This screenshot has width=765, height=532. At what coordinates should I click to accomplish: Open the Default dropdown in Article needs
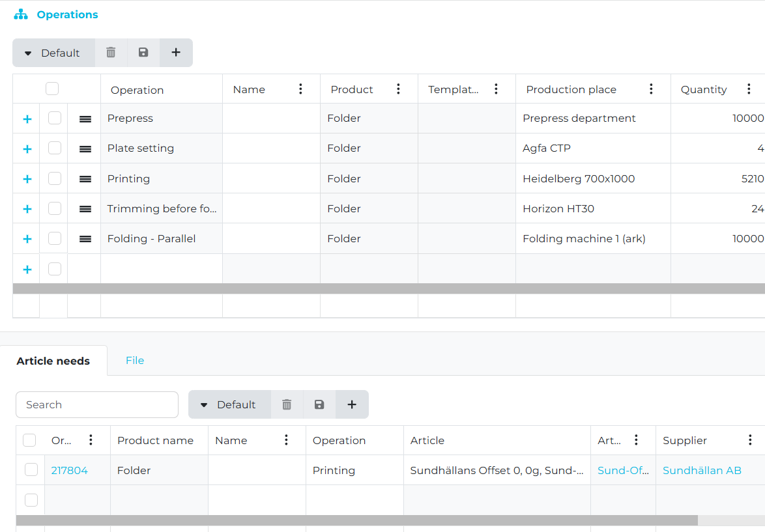(x=229, y=404)
